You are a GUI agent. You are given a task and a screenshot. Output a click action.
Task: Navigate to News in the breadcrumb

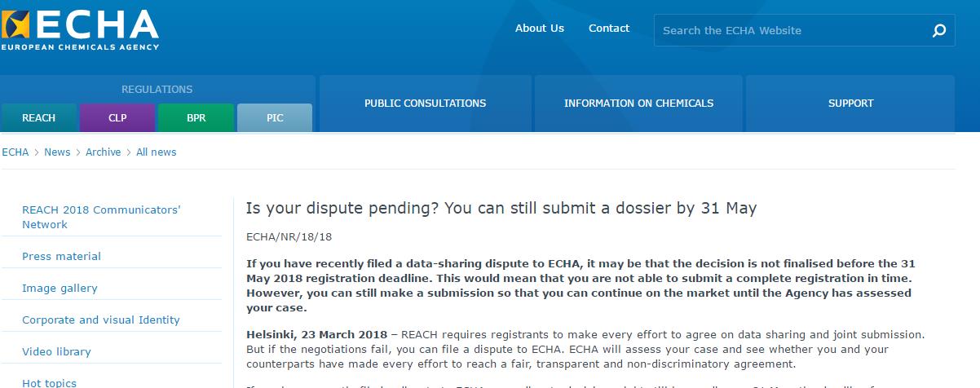57,152
